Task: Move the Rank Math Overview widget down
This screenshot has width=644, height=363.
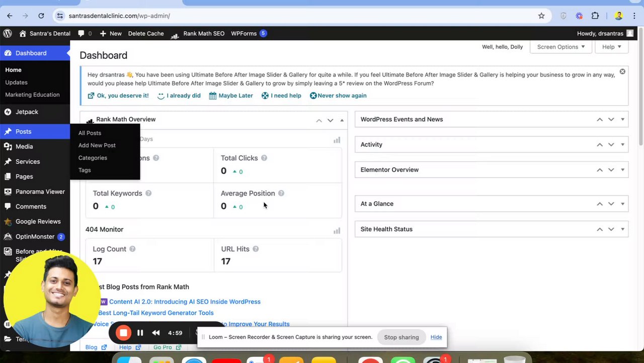Action: 330,120
